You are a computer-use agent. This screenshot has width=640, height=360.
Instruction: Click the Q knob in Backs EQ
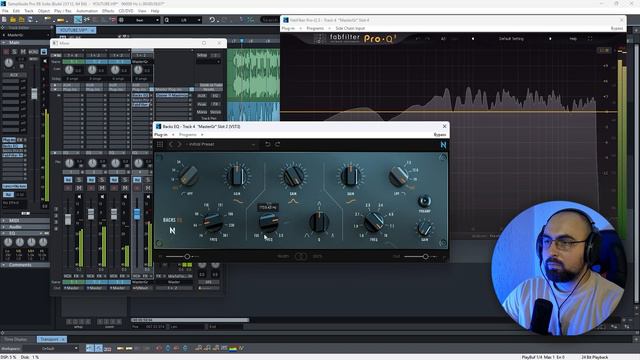(319, 222)
